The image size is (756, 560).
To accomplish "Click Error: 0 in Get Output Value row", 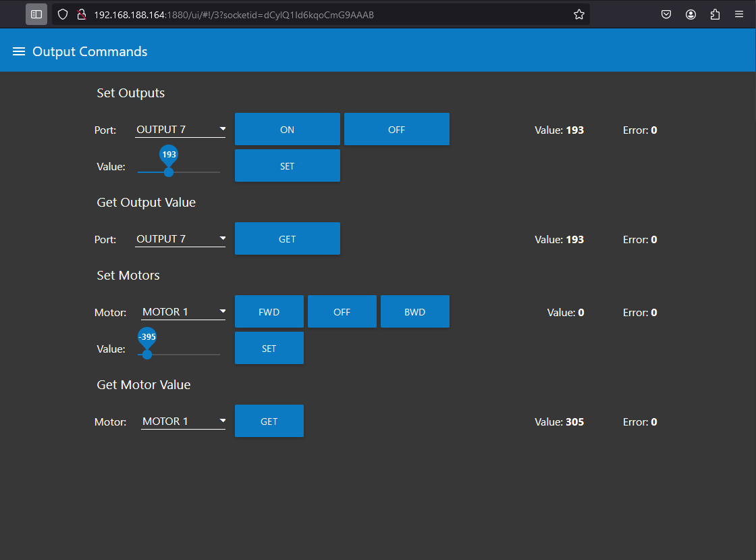I will [x=640, y=240].
